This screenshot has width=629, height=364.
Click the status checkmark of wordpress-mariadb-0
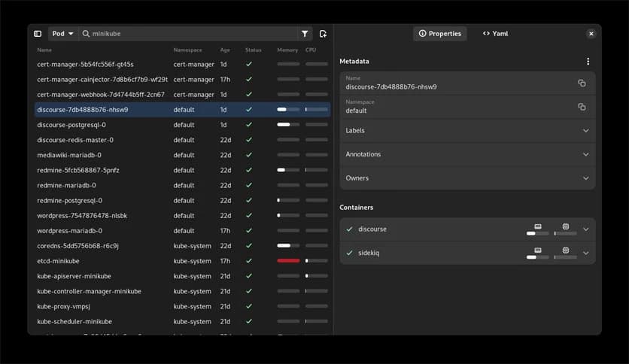(249, 231)
